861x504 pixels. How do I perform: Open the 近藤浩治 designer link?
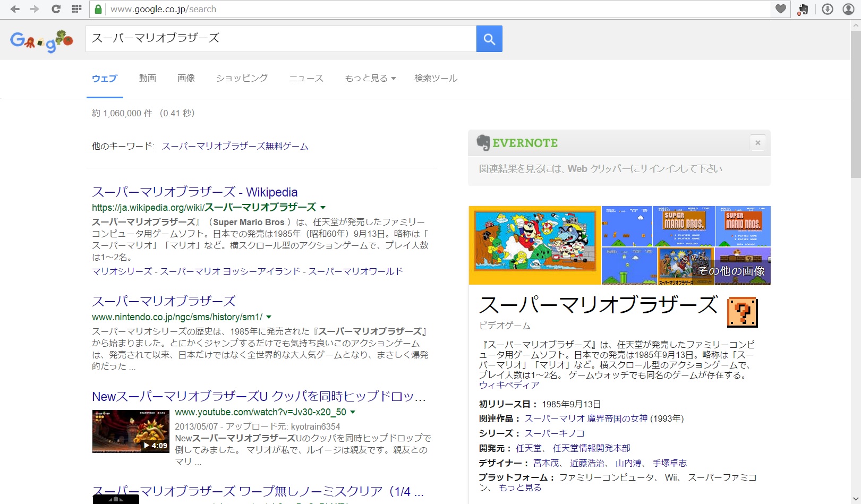587,463
